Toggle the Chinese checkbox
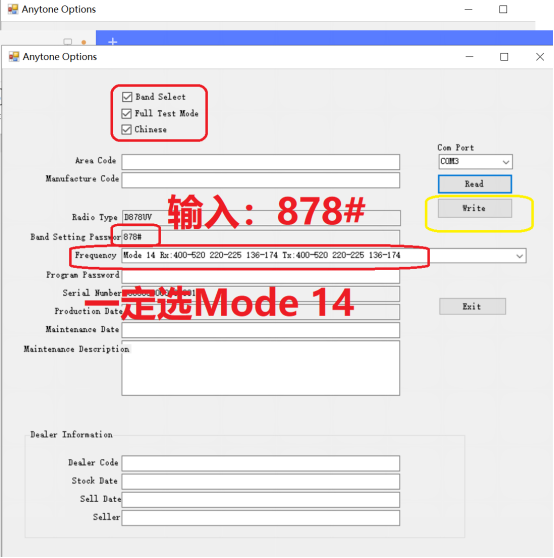Screen dimensions: 554x558 point(126,130)
